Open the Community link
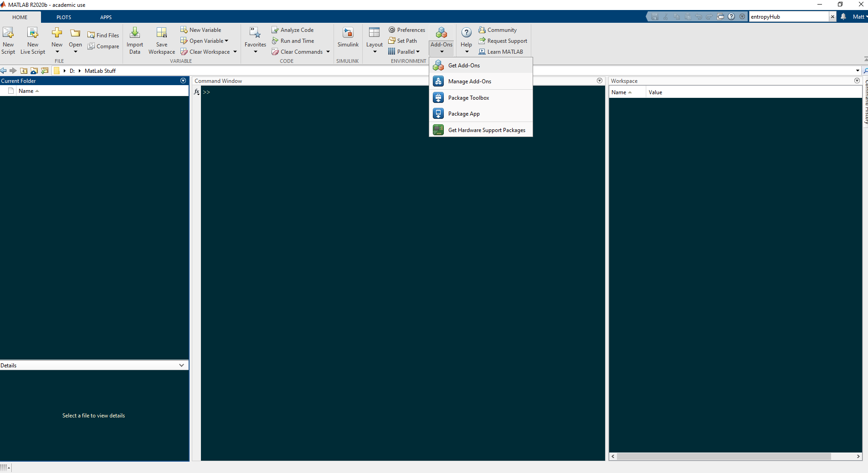Screen dimensions: 868x473 click(498, 30)
